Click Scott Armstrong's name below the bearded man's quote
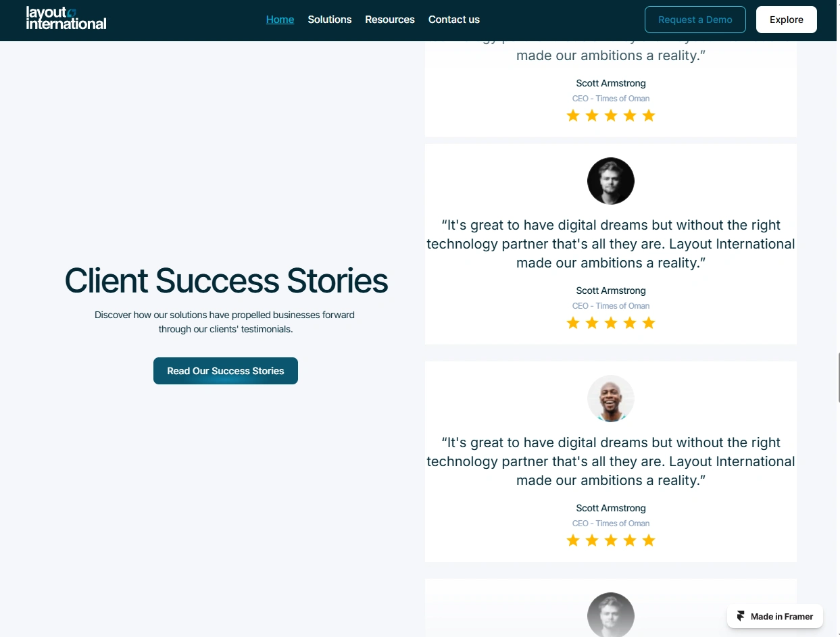Viewport: 840px width, 637px height. point(611,290)
